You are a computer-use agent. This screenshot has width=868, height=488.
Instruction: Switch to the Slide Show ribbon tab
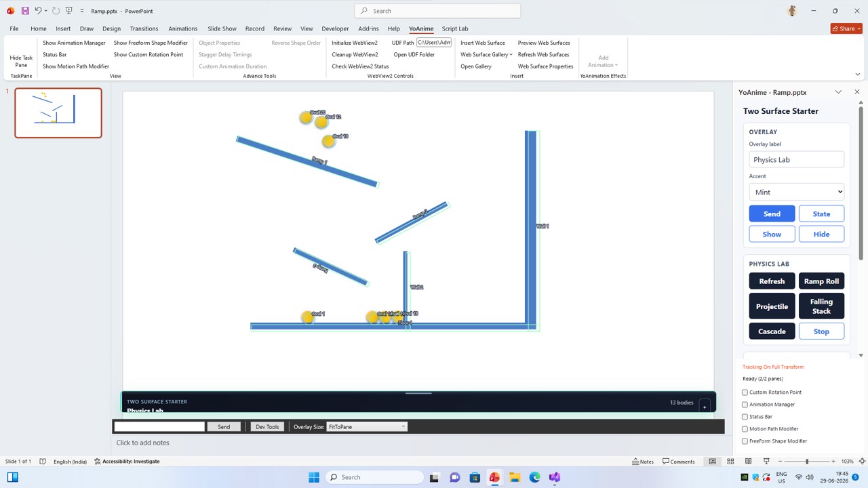pos(222,28)
